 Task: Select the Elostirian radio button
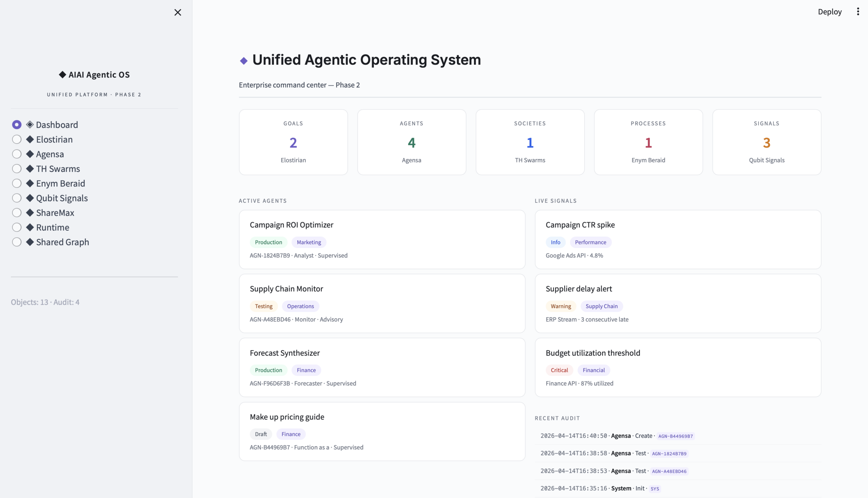17,139
